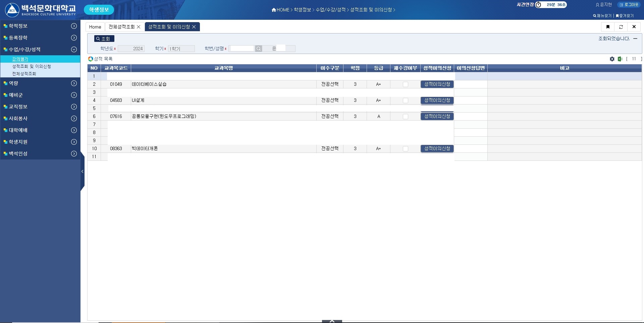Click the student ID search magnifier icon

point(259,49)
